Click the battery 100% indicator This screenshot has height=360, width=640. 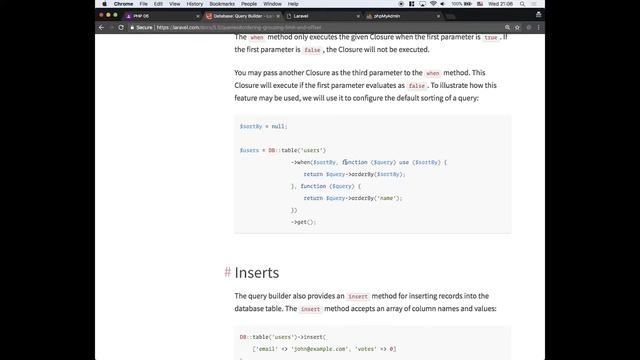coord(462,4)
